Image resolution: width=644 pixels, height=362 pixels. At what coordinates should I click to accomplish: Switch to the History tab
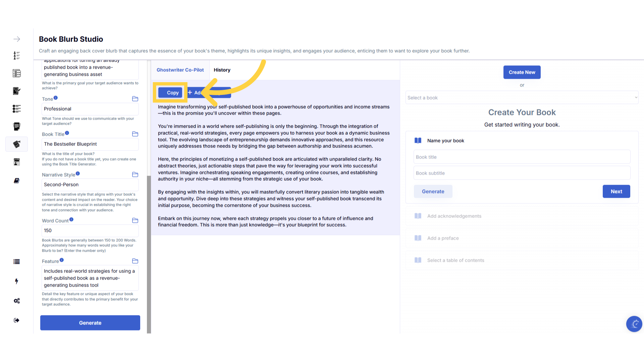tap(222, 70)
